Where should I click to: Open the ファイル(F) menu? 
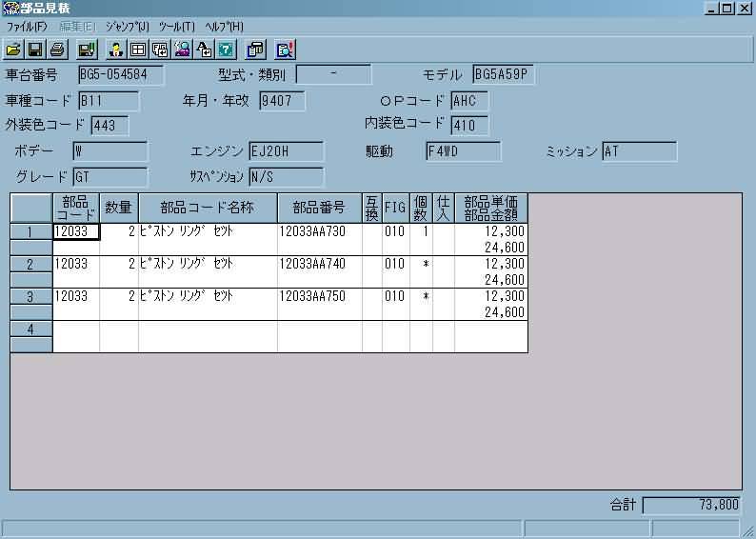click(x=27, y=27)
